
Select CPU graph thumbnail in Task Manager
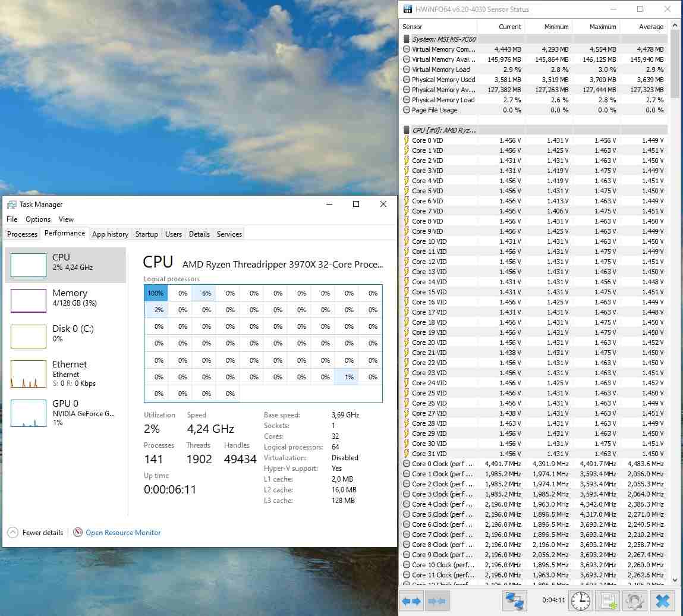(29, 265)
